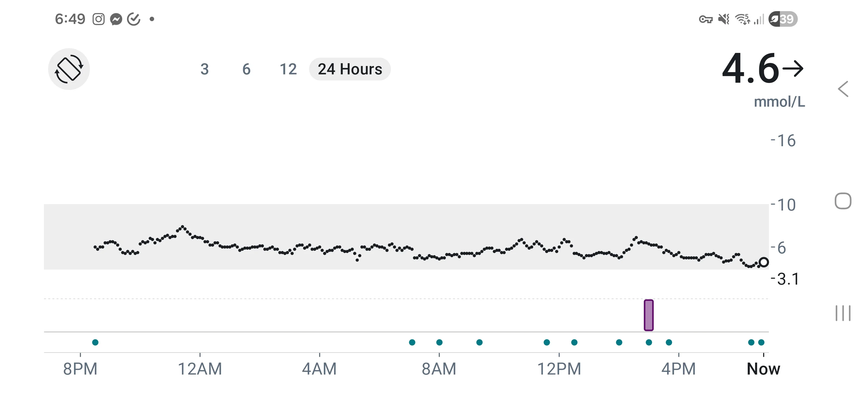The width and height of the screenshot is (868, 401).
Task: Open the recent apps three-bar icon
Action: tap(843, 313)
